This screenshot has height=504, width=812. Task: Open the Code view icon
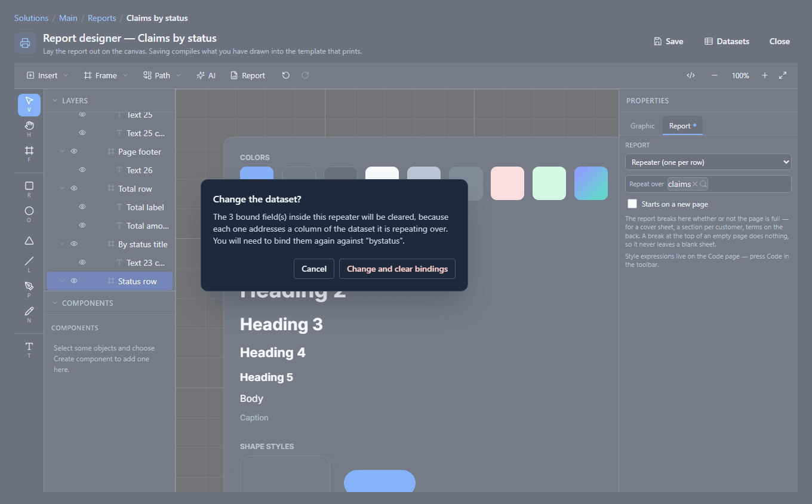coord(691,75)
